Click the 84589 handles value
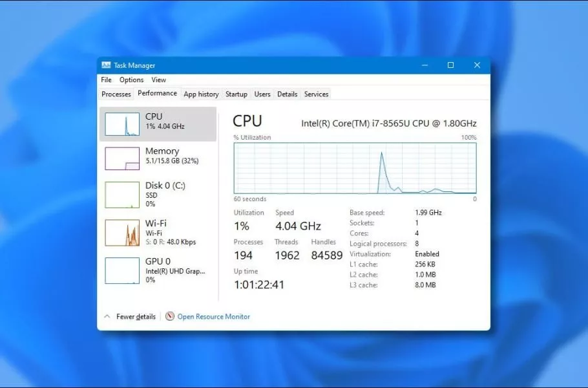The height and width of the screenshot is (388, 588). [326, 255]
